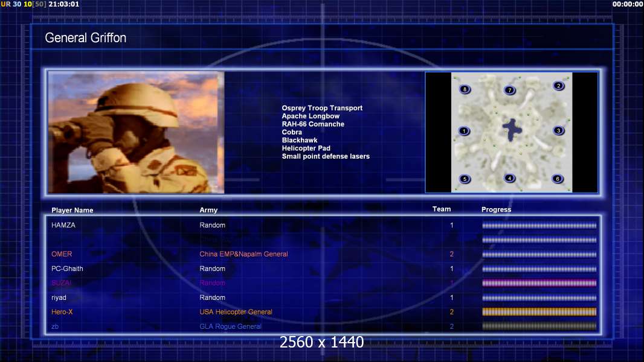Click the yellow 10[50] counter overlay
644x362 pixels.
(x=35, y=4)
